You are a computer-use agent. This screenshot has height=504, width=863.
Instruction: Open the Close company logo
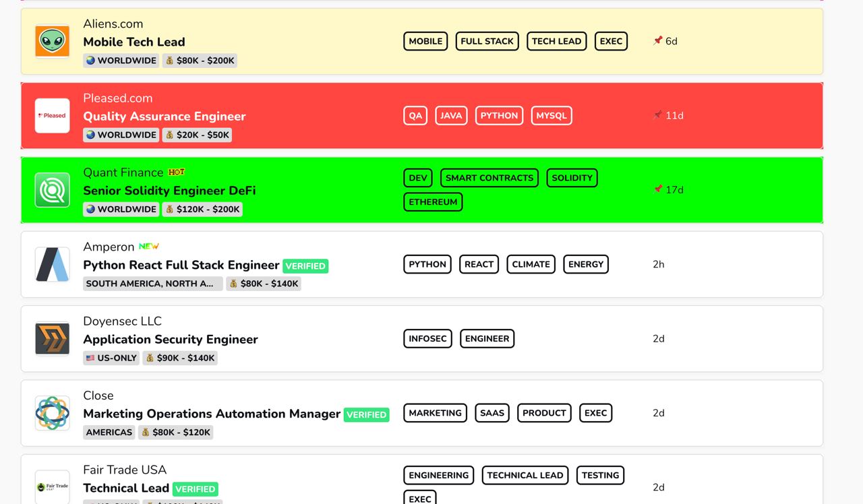coord(53,413)
